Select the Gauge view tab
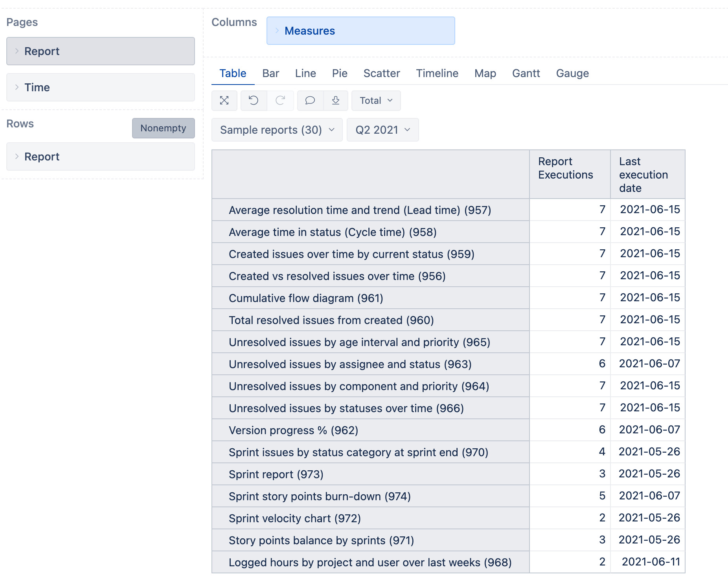 coord(572,73)
